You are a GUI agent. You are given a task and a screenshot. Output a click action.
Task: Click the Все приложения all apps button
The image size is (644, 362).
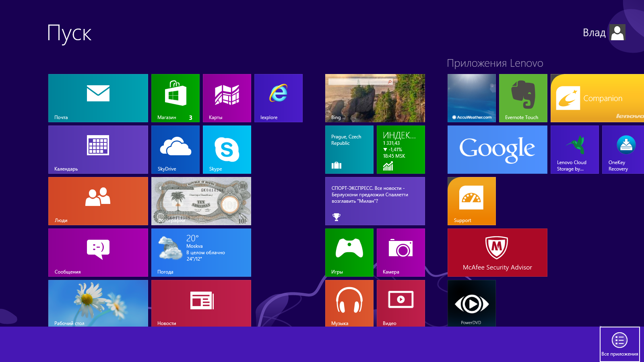pyautogui.click(x=620, y=344)
